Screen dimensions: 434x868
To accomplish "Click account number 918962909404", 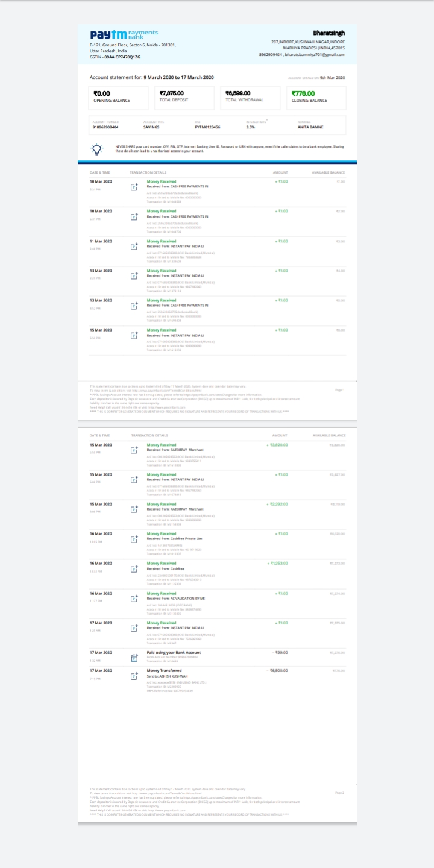I will [105, 127].
